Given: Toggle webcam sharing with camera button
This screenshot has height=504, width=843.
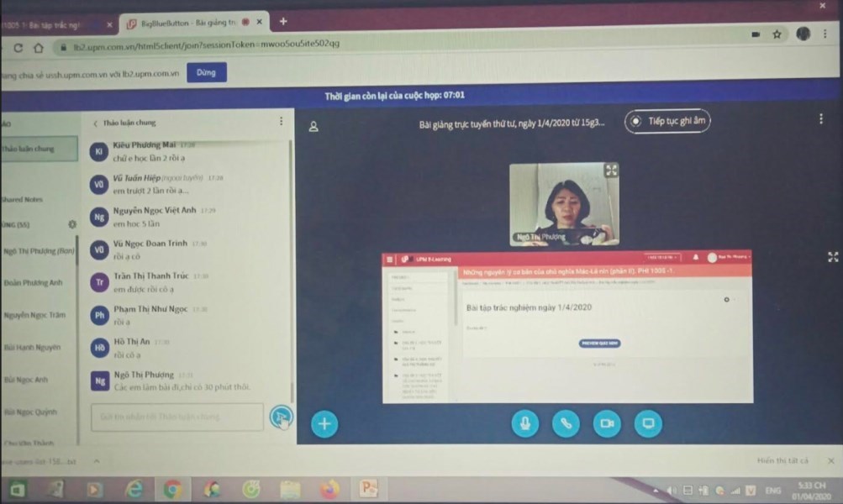Looking at the screenshot, I should 607,423.
